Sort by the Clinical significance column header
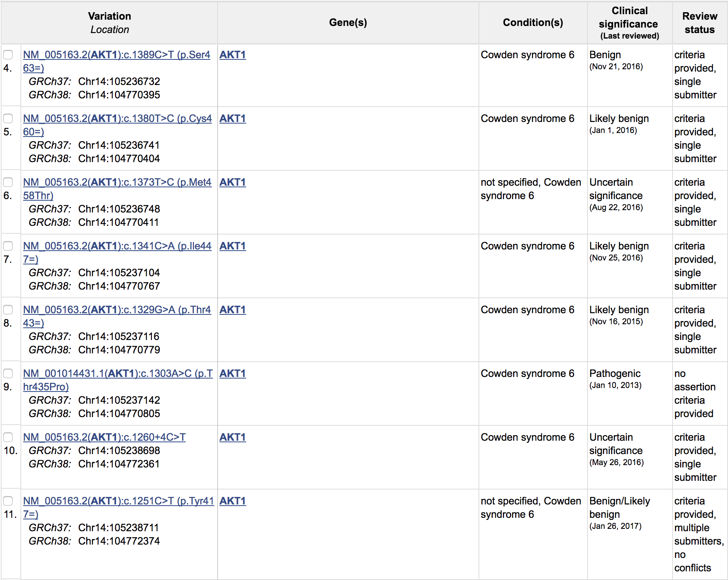 pyautogui.click(x=630, y=23)
